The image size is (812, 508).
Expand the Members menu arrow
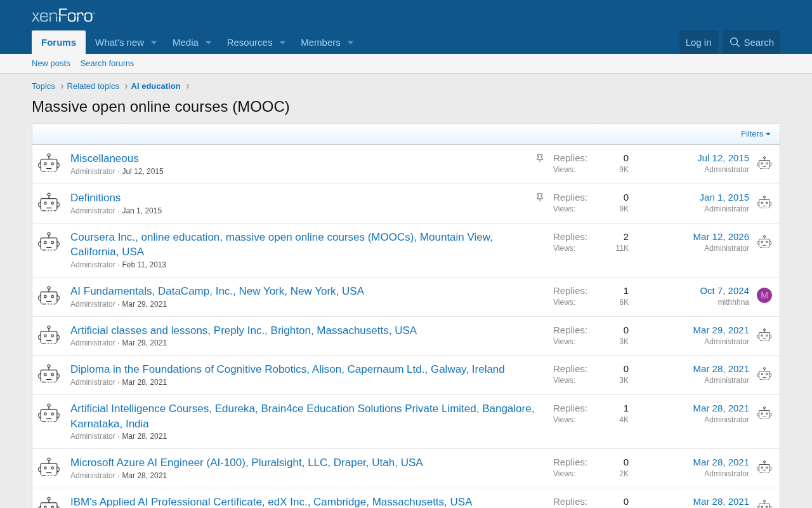click(x=350, y=43)
